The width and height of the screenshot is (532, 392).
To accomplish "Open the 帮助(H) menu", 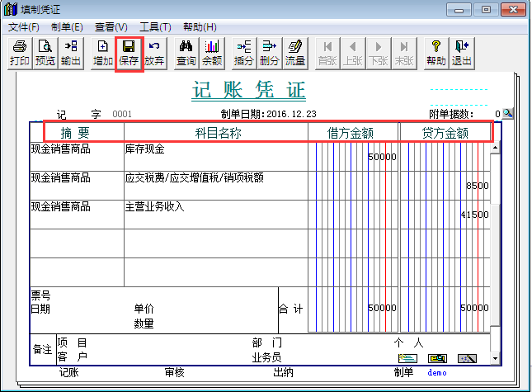I will 200,26.
